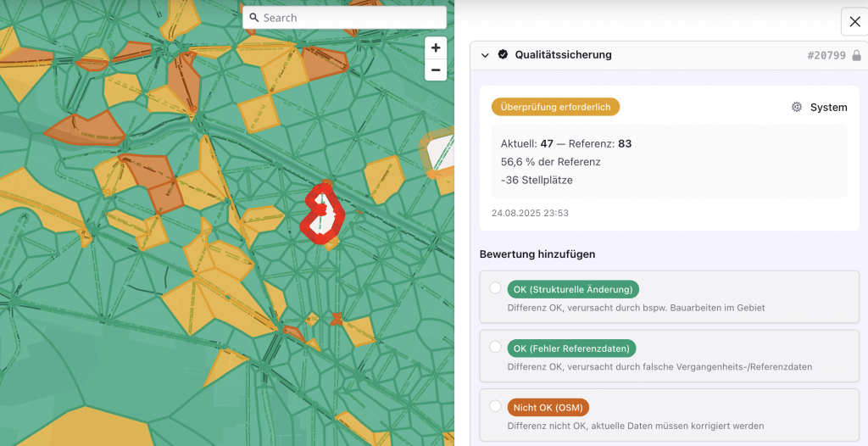Zoom in the map with the plus button

tap(436, 48)
